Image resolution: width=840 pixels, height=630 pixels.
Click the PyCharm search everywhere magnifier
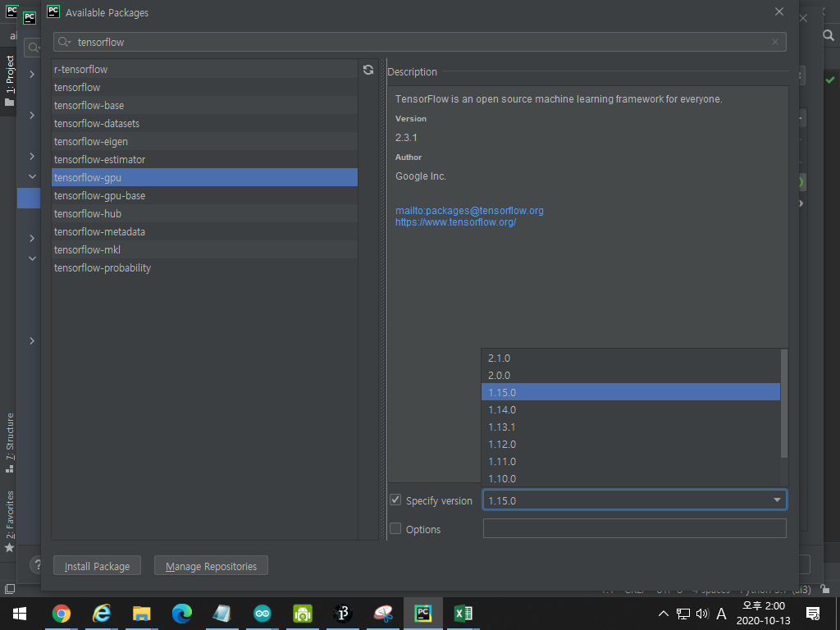[x=829, y=35]
